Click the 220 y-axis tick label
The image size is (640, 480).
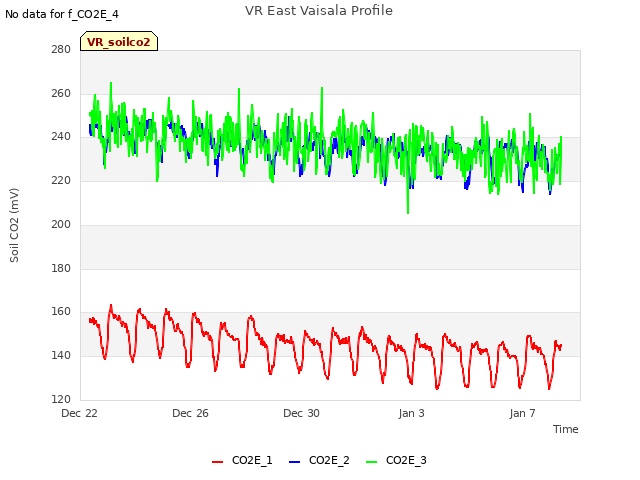pyautogui.click(x=61, y=180)
